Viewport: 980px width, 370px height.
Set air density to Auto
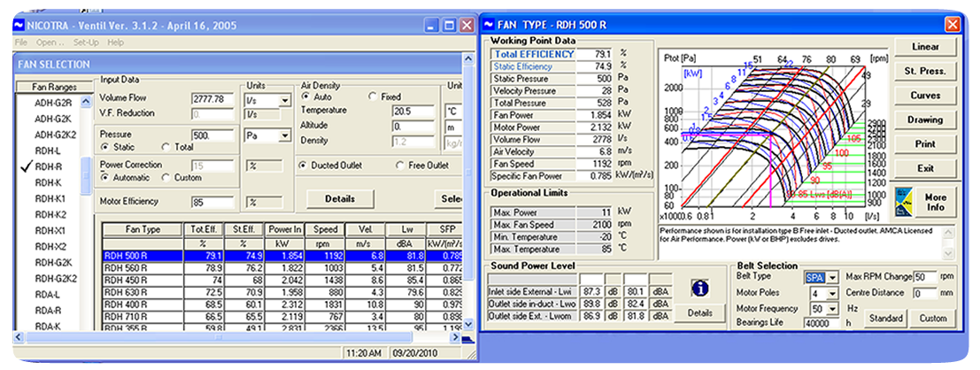point(305,96)
